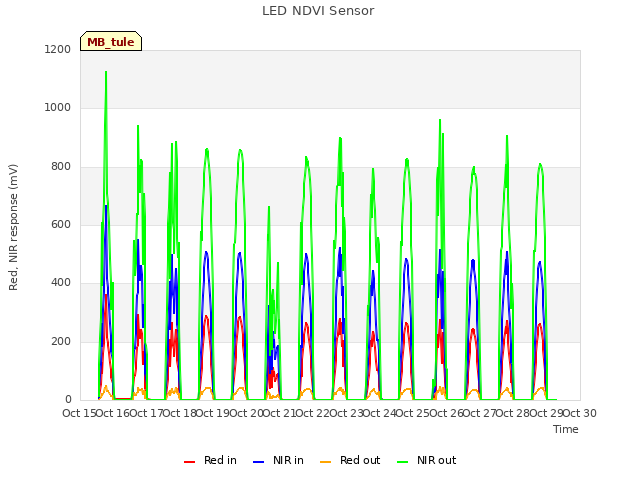The image size is (640, 480).
Task: Toggle the 'Red in' legend entry
Action: click(x=211, y=460)
